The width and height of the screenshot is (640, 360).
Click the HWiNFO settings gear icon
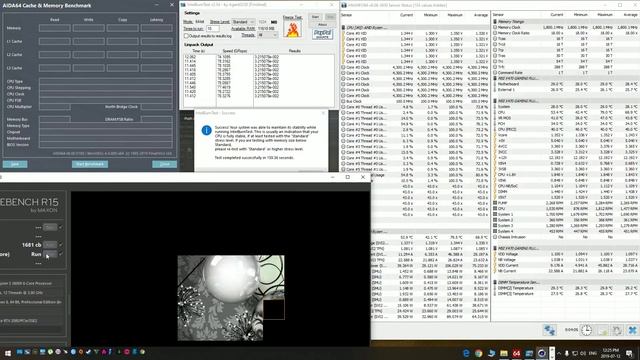click(x=617, y=330)
